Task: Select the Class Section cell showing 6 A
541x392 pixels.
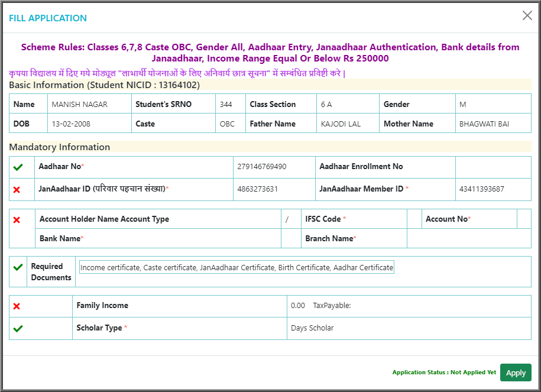Action: (346, 104)
